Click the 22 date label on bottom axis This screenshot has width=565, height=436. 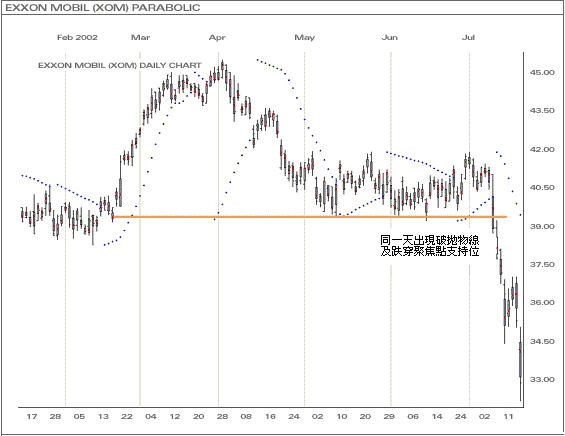127,417
